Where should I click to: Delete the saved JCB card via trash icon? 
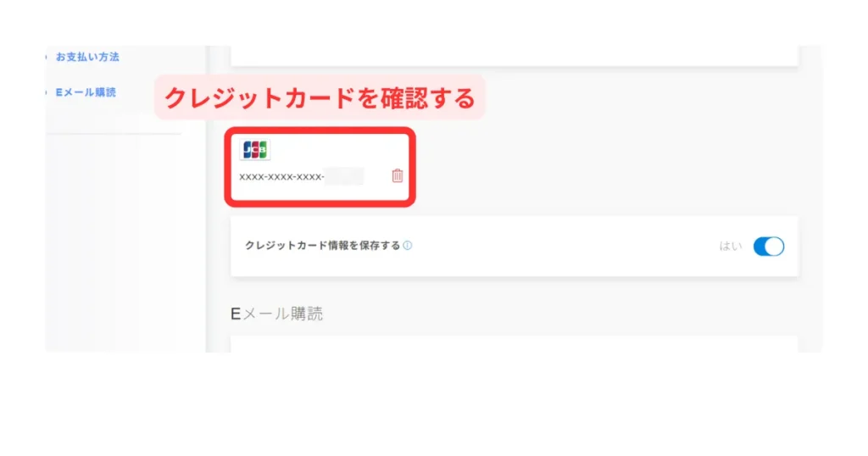[398, 175]
